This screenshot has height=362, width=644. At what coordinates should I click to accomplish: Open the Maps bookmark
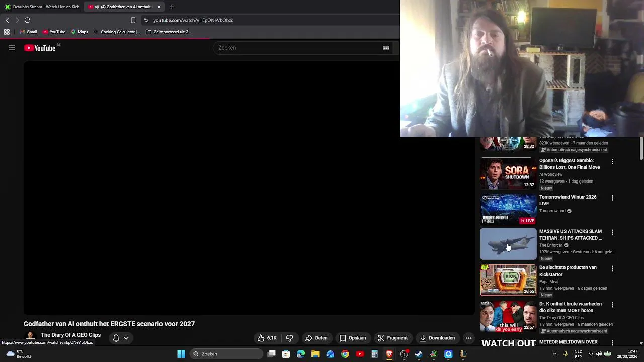point(79,32)
